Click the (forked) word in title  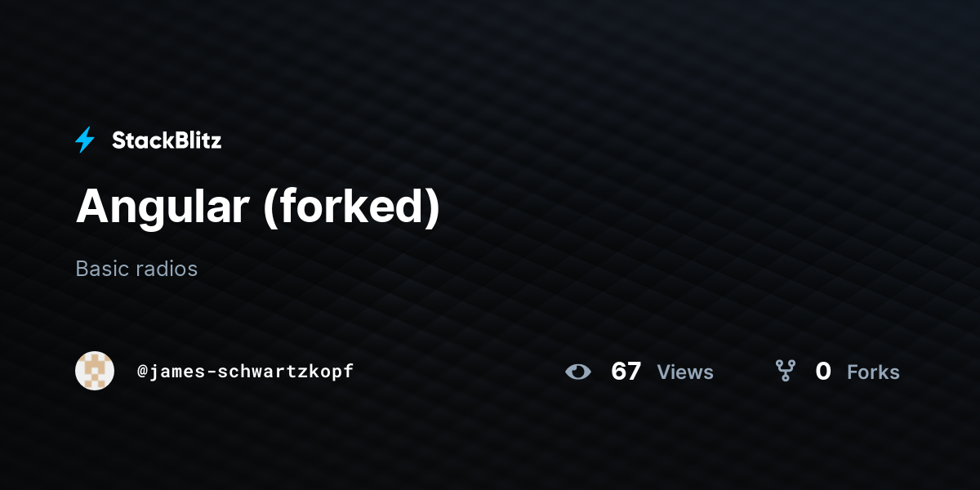(352, 207)
